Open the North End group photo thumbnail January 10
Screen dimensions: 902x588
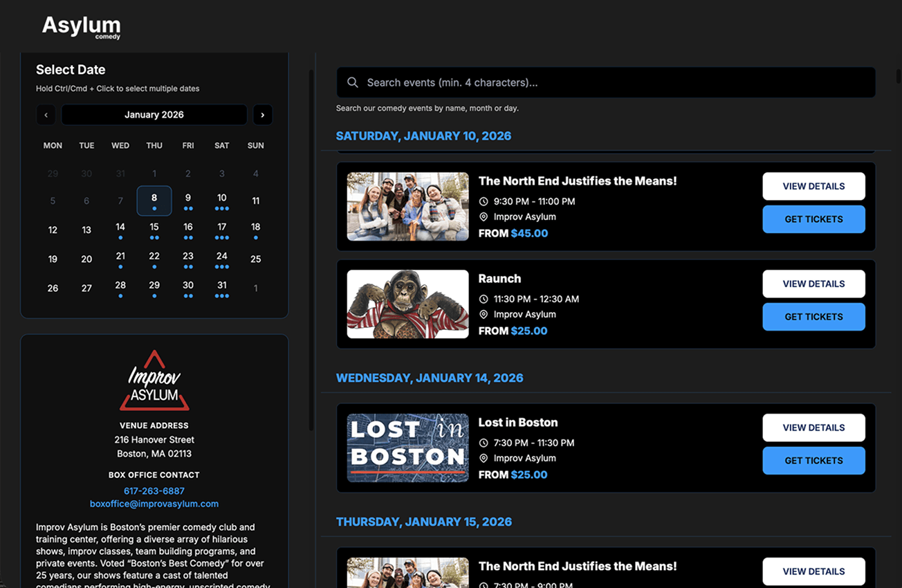pos(407,206)
